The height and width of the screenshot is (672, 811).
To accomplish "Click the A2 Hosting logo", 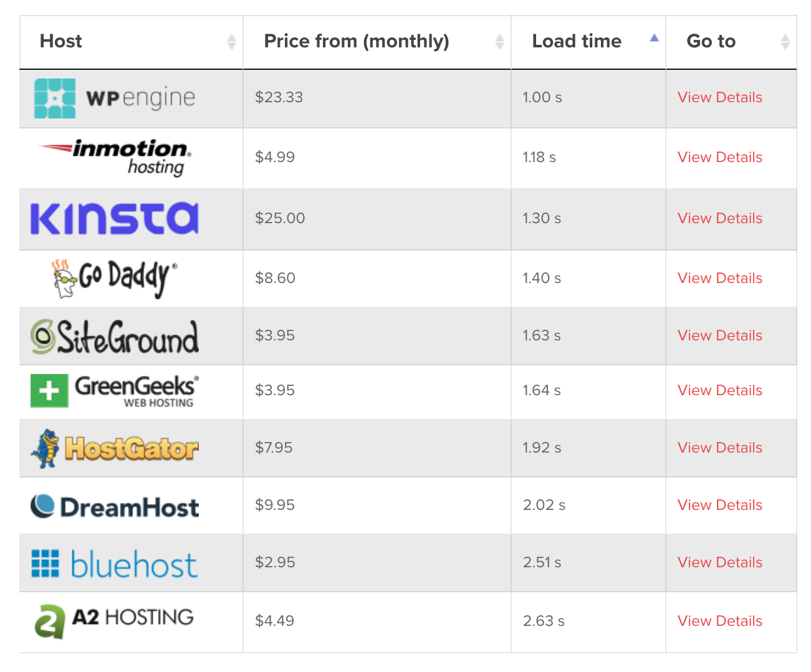I will (x=112, y=620).
